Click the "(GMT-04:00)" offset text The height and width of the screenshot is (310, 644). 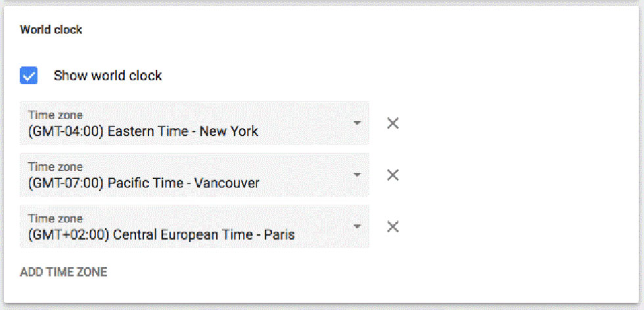(x=66, y=132)
